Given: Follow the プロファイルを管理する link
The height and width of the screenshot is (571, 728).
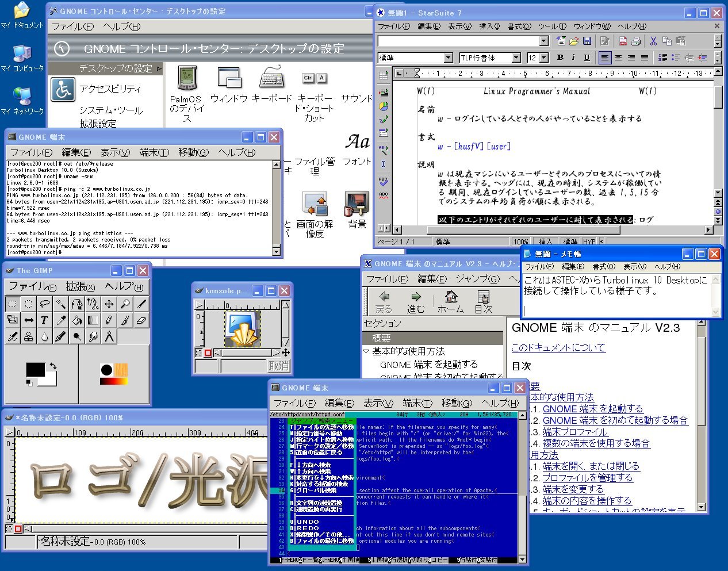Looking at the screenshot, I should pos(587,478).
